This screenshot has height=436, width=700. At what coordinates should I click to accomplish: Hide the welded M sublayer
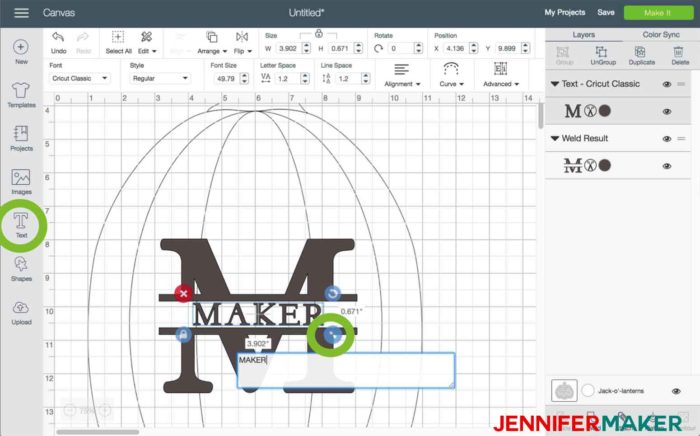[667, 166]
